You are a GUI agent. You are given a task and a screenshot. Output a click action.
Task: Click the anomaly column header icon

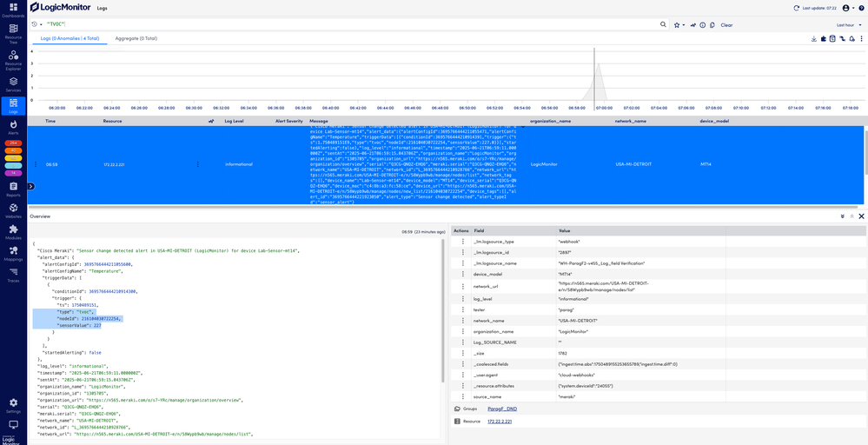coord(210,121)
